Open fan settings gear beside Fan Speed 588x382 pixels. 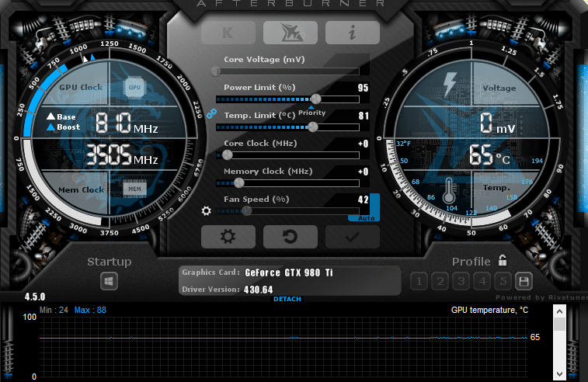coord(207,210)
